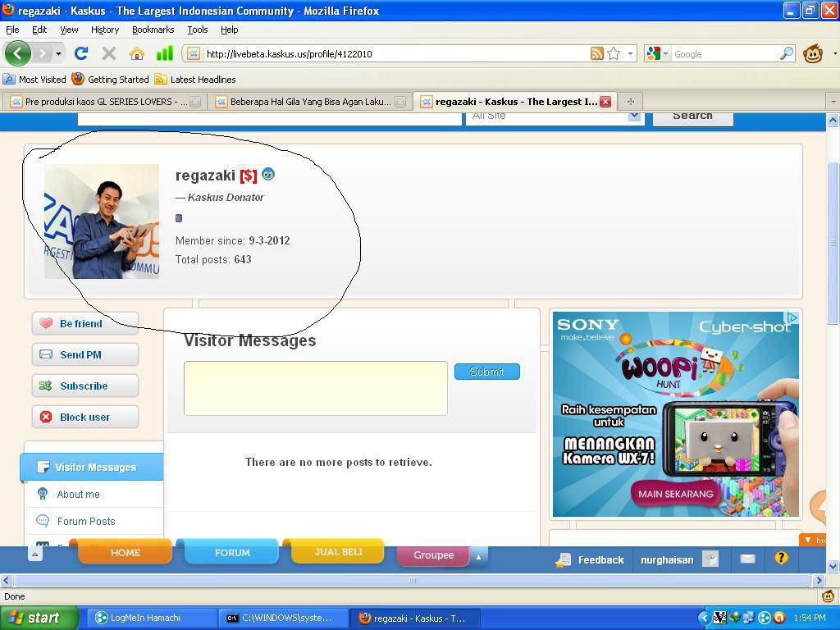Open the list all tabs dropdown

(833, 101)
